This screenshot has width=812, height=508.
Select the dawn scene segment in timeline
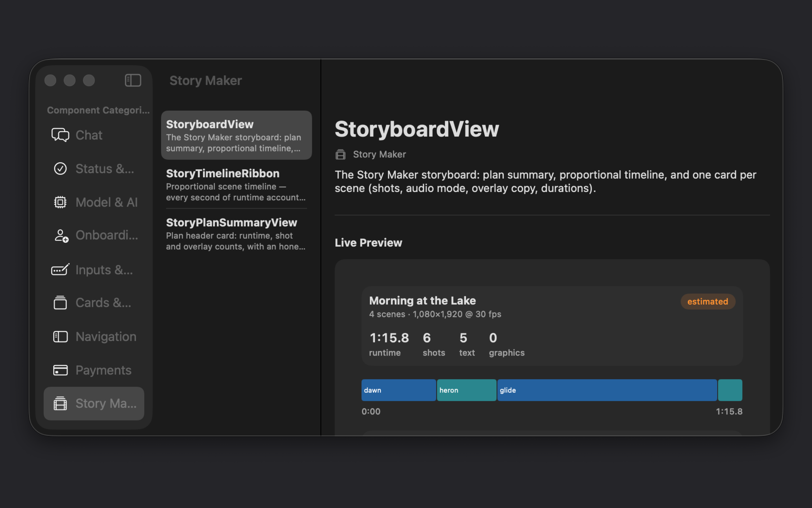[x=399, y=390]
